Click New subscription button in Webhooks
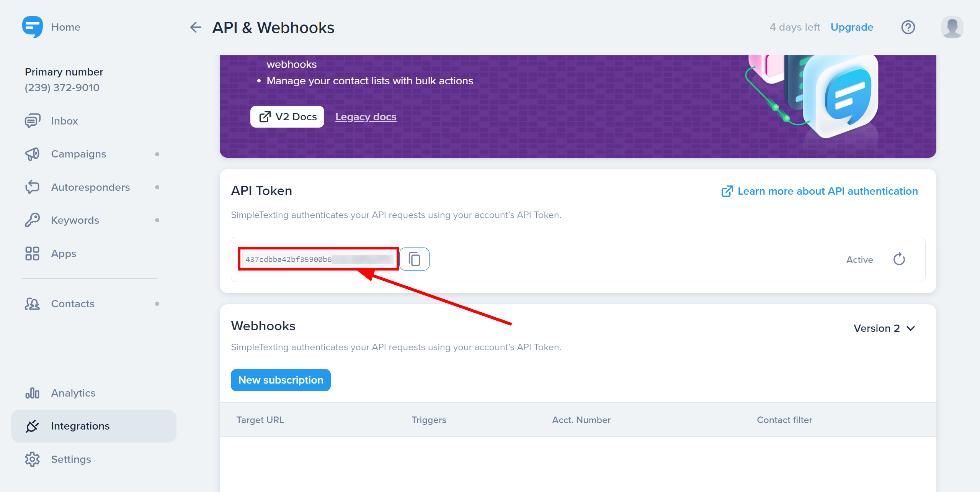This screenshot has height=492, width=980. (x=281, y=380)
